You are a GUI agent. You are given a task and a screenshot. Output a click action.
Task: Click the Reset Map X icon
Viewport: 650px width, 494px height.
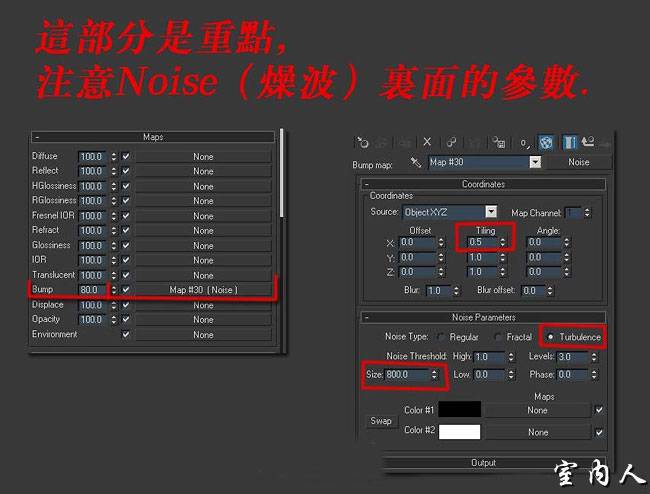point(427,142)
